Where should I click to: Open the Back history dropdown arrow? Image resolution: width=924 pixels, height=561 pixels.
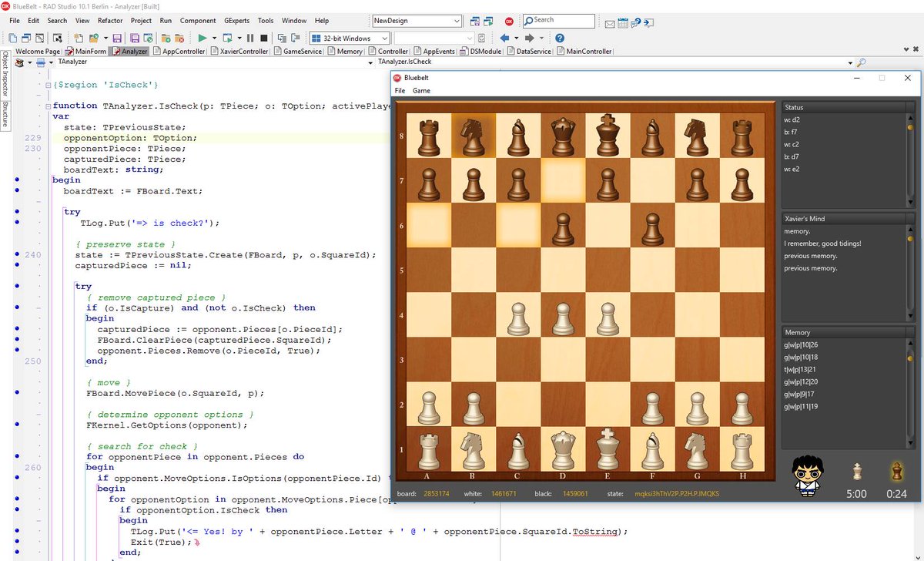(x=517, y=38)
